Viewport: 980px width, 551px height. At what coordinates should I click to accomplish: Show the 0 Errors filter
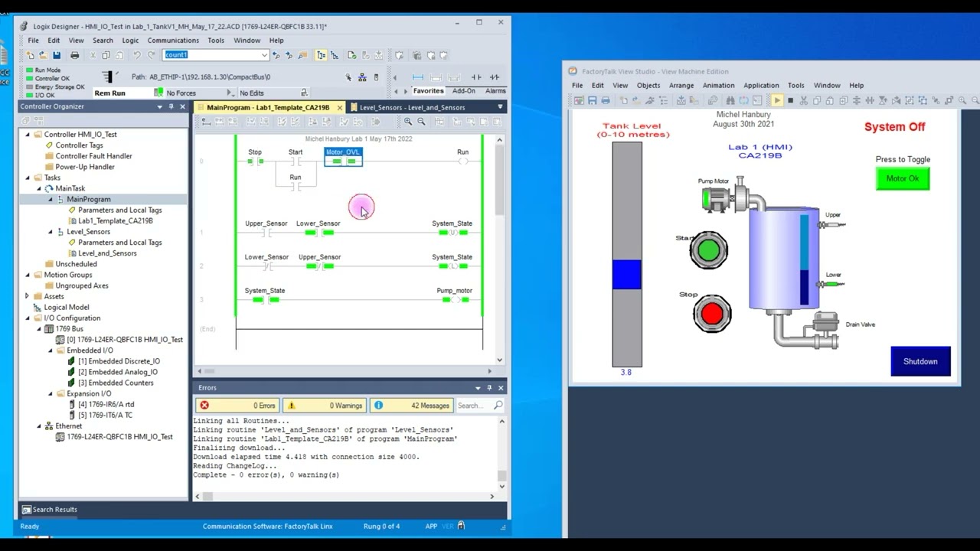pyautogui.click(x=238, y=406)
